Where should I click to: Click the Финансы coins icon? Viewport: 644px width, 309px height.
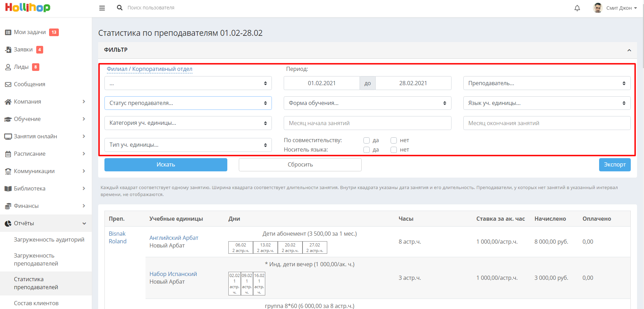click(8, 206)
